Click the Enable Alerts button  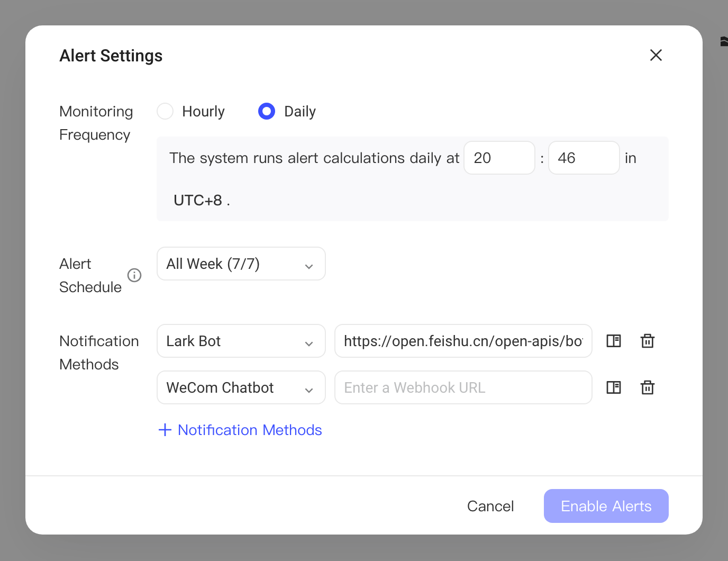tap(606, 506)
